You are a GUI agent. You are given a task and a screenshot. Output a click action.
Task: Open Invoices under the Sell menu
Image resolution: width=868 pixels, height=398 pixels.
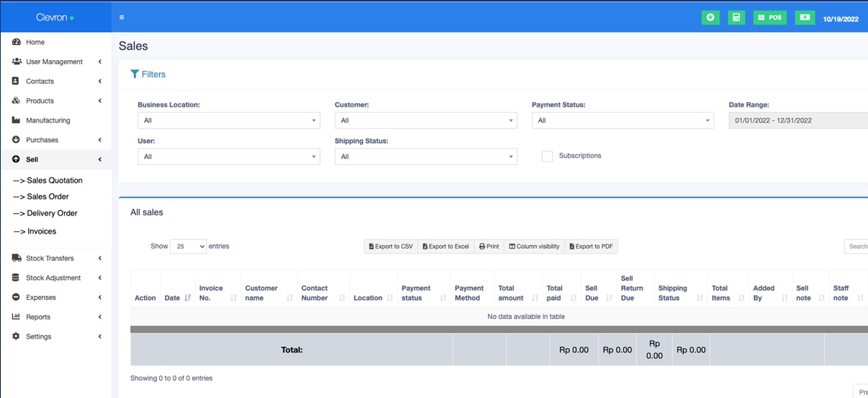(41, 231)
